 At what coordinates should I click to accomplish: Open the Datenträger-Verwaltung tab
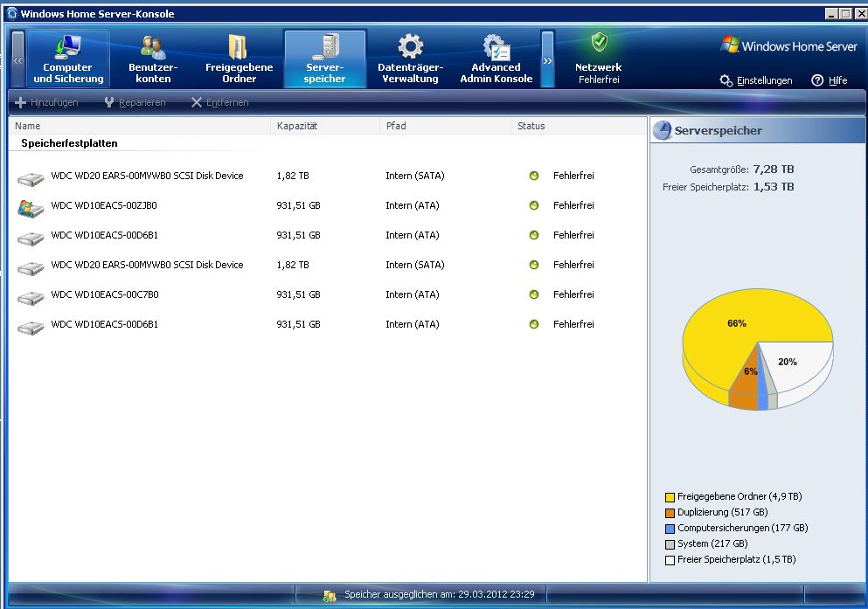410,59
